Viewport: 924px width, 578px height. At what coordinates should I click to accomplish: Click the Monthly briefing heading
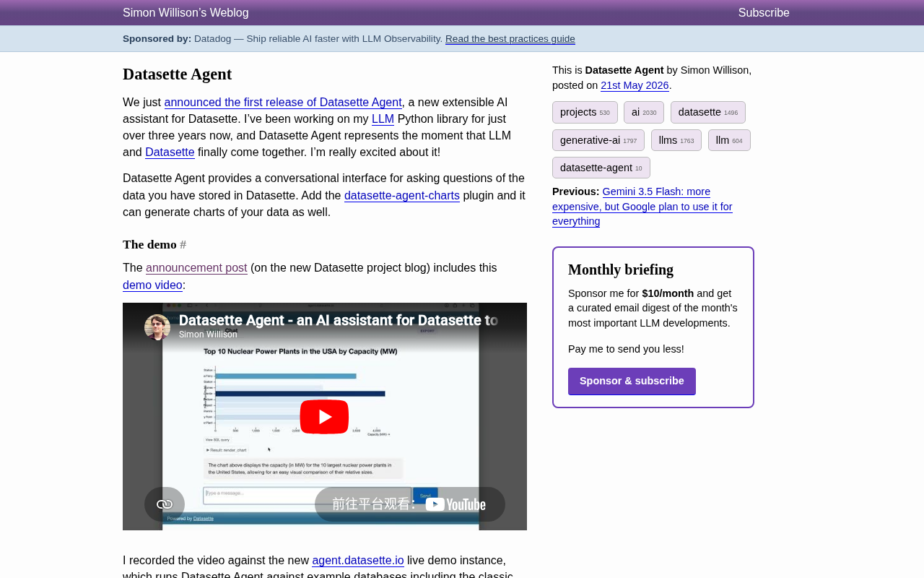coord(621,269)
